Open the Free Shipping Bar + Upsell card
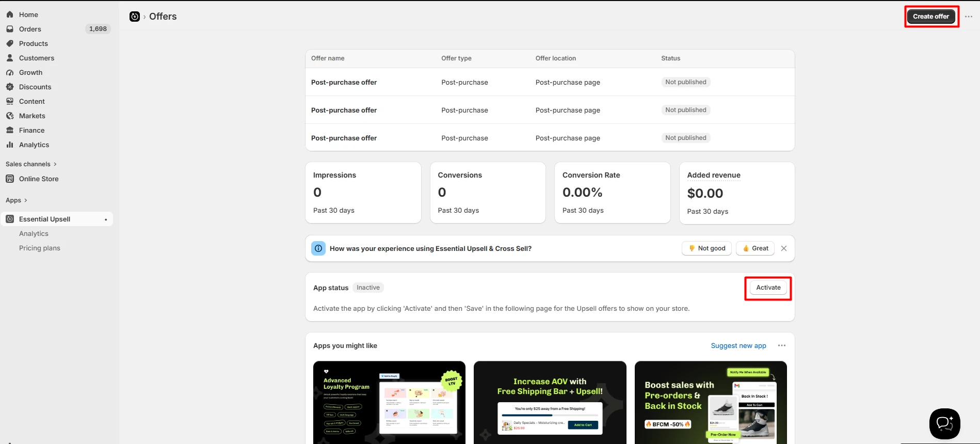Image resolution: width=980 pixels, height=444 pixels. tap(550, 402)
